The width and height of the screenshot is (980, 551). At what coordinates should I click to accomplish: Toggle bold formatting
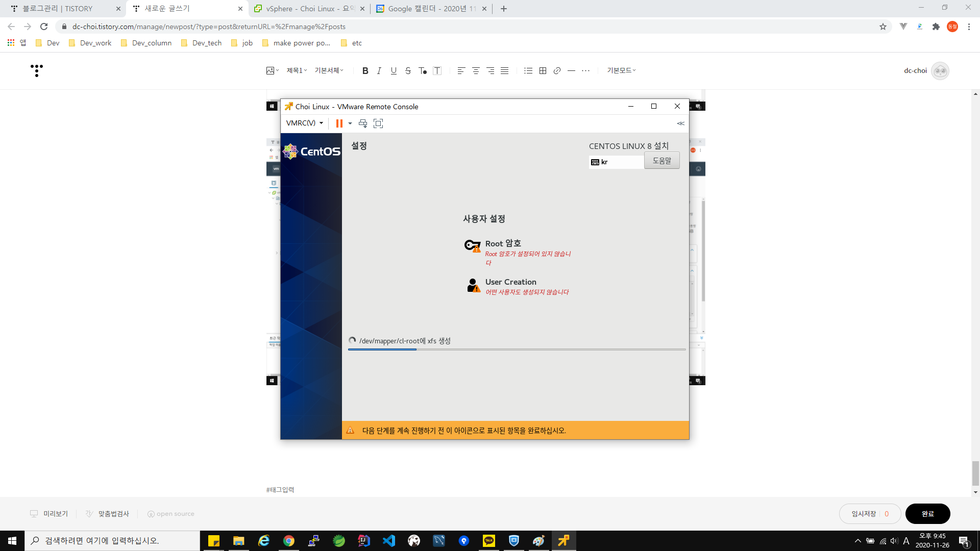coord(365,71)
